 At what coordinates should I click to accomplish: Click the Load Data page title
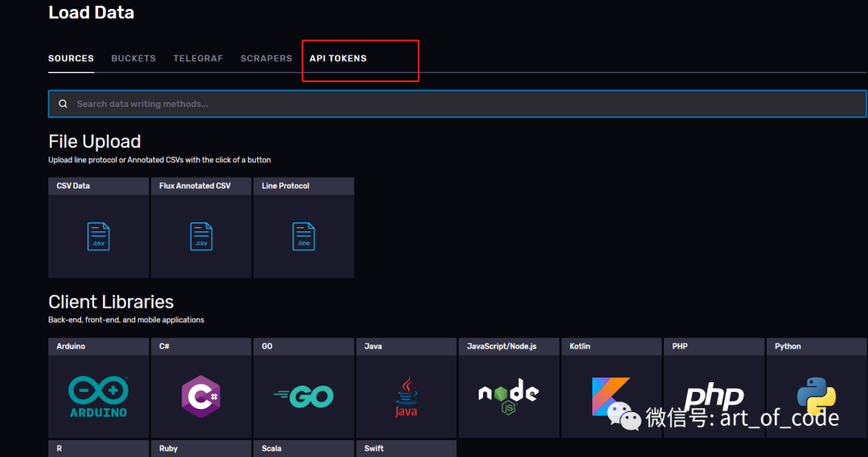pyautogui.click(x=92, y=12)
